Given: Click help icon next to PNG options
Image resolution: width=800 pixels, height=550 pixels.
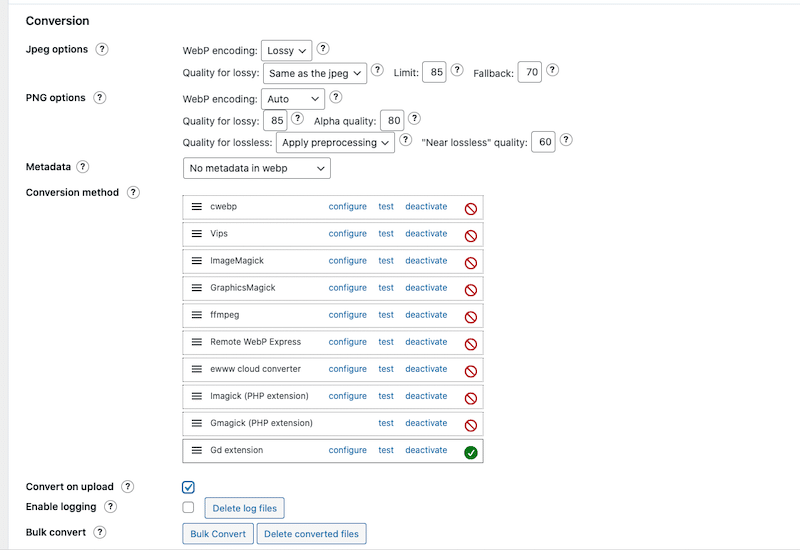Looking at the screenshot, I should coord(99,97).
